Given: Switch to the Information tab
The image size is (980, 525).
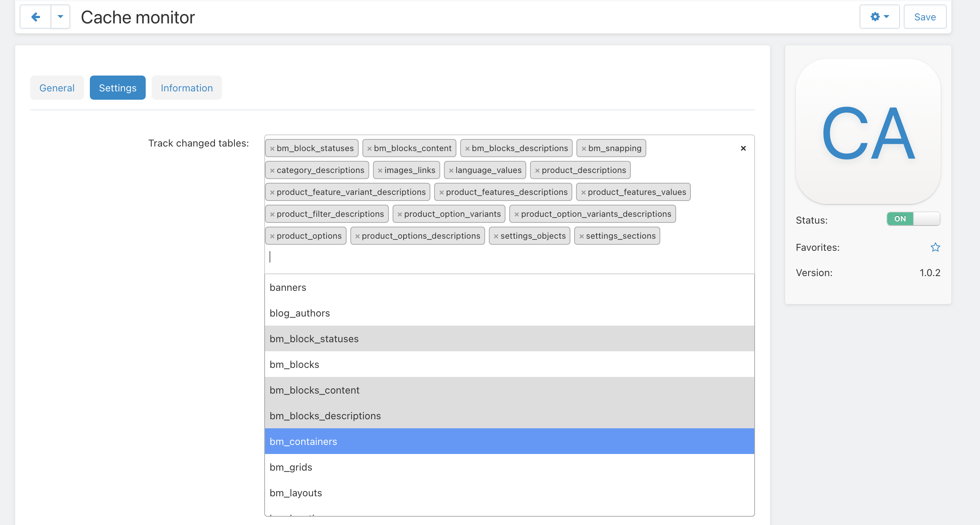Looking at the screenshot, I should pyautogui.click(x=186, y=88).
